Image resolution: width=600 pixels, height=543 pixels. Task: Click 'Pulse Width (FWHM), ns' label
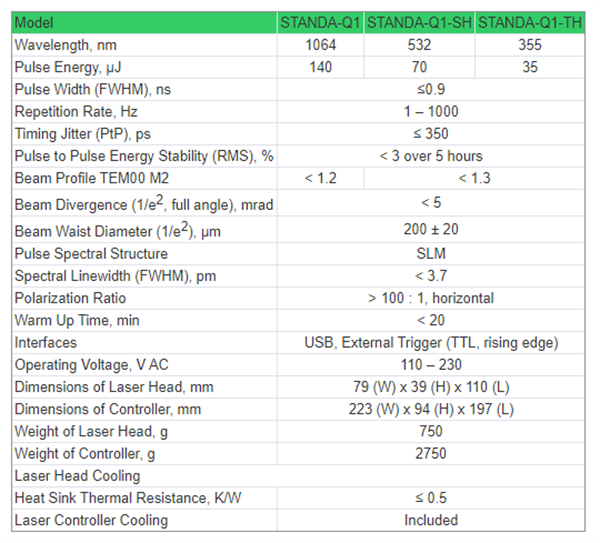point(93,90)
